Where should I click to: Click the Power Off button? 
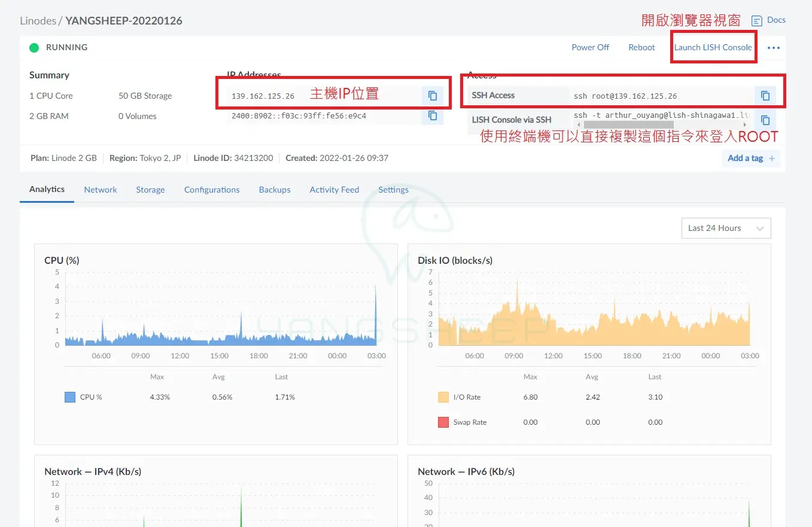coord(590,47)
